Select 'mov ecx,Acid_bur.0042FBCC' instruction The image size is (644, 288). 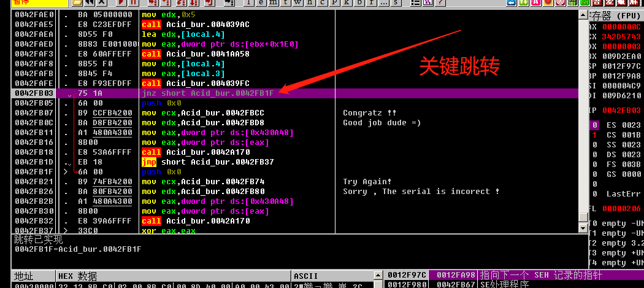point(203,113)
